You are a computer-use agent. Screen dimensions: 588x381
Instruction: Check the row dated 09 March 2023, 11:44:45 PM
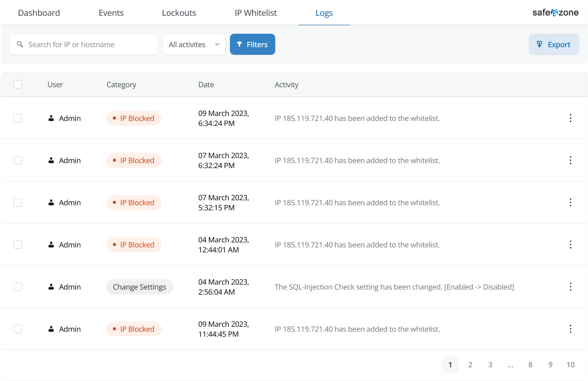(x=18, y=329)
